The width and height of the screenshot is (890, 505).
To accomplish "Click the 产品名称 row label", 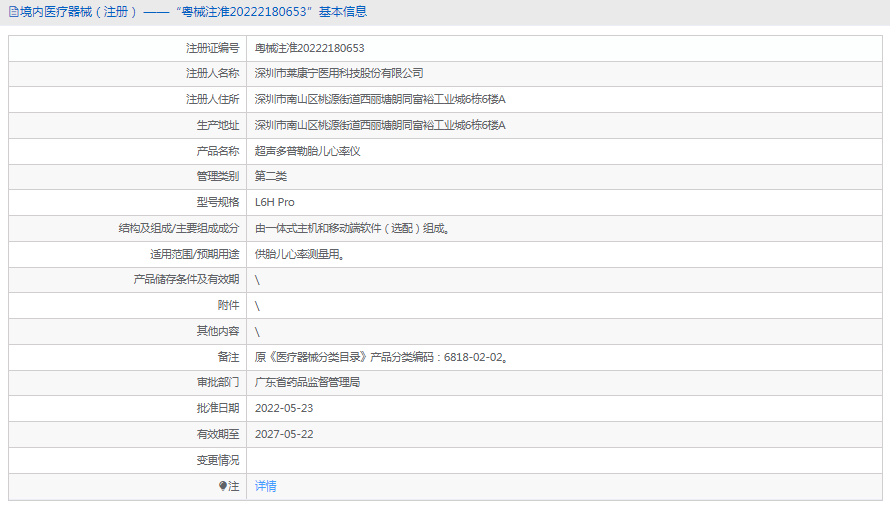I will (x=218, y=152).
